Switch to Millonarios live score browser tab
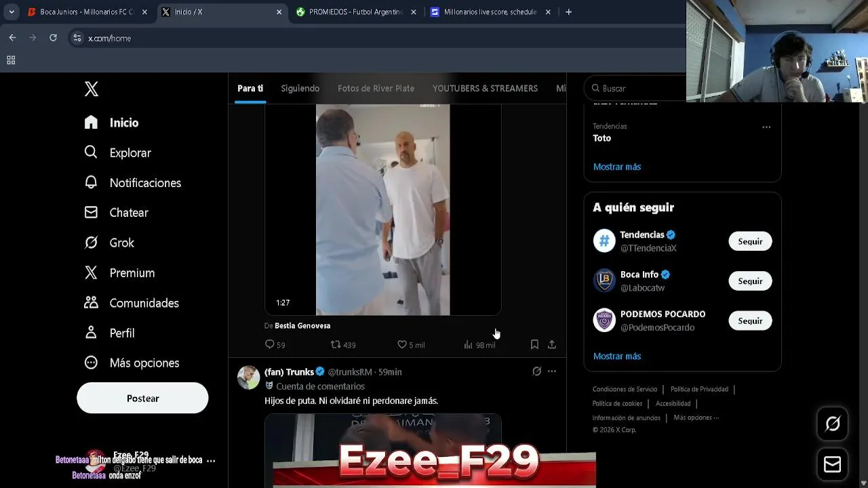 pos(490,12)
